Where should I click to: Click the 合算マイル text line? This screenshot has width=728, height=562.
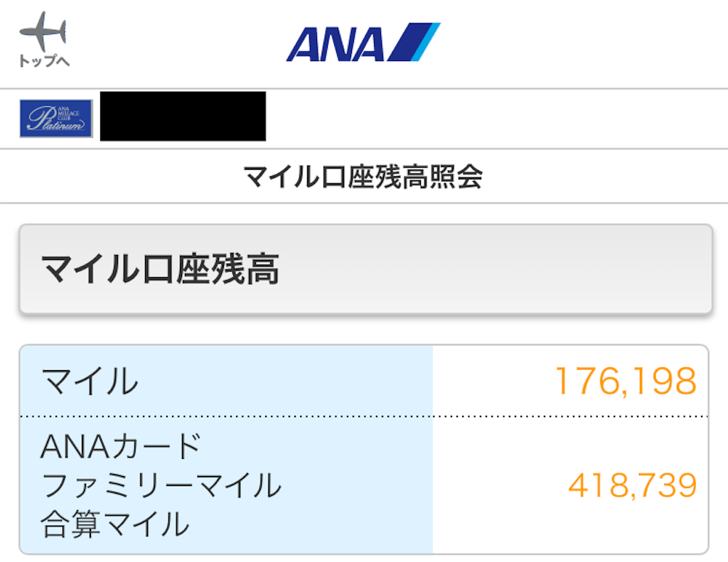click(114, 525)
